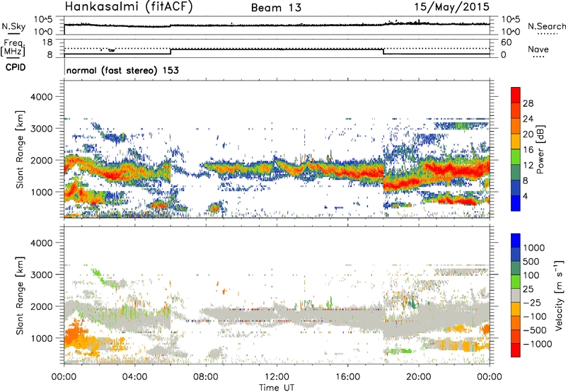Click the '4000' tick of the power panel
The image size is (566, 392).
tap(42, 97)
